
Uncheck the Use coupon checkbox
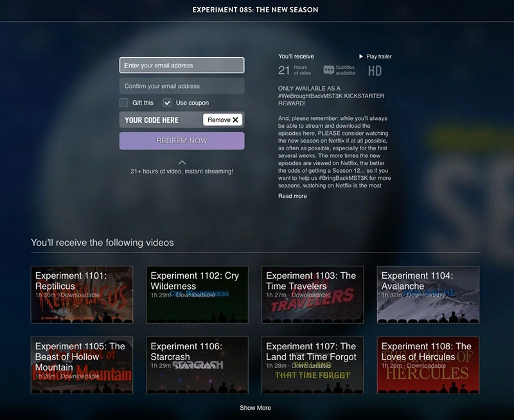point(167,103)
